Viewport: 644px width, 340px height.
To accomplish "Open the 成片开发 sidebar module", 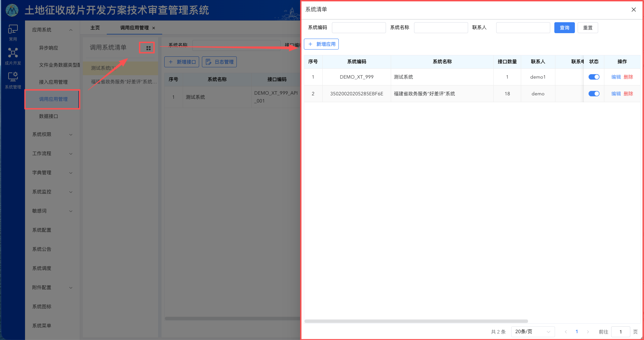I will 13,56.
